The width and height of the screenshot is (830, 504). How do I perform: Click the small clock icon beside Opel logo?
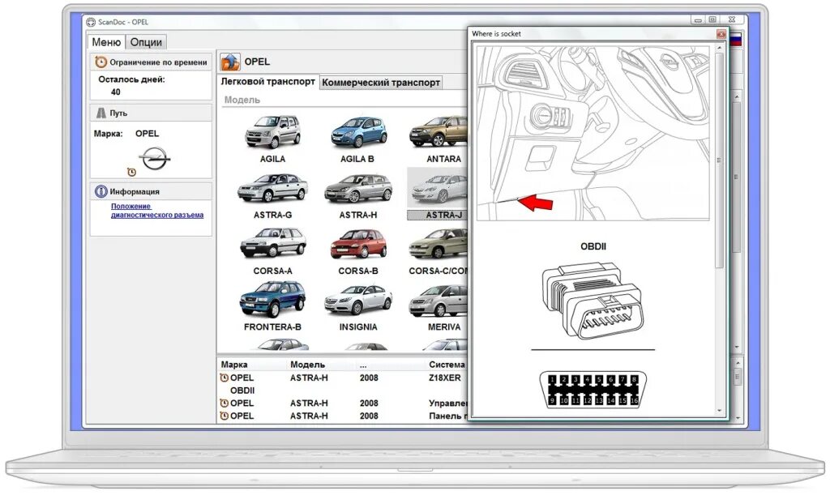[x=132, y=172]
